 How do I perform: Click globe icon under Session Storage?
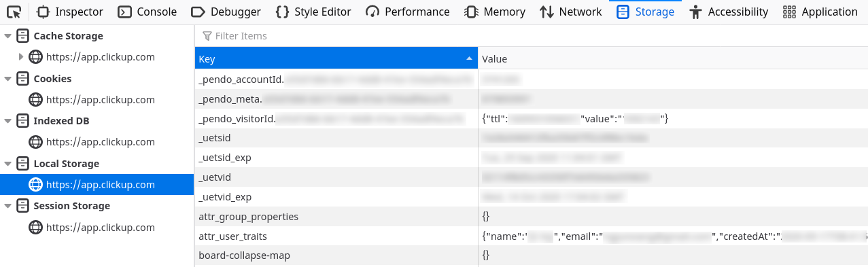[x=35, y=227]
